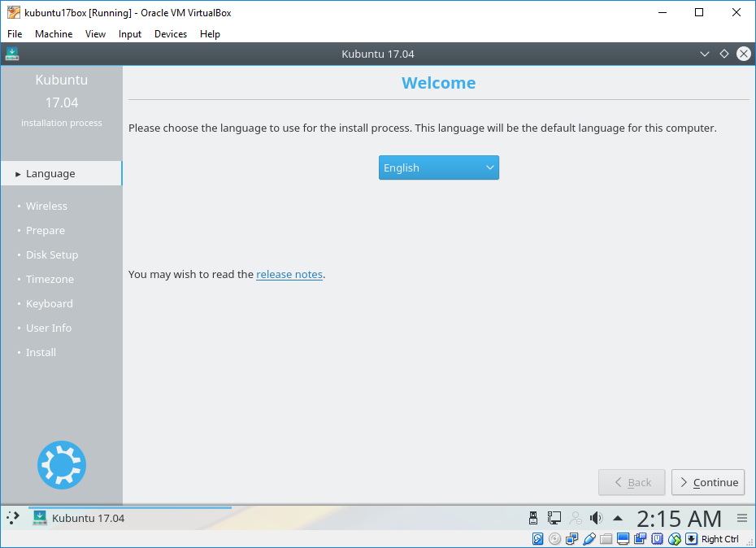Open the Devices menu
The width and height of the screenshot is (756, 548).
click(x=170, y=34)
